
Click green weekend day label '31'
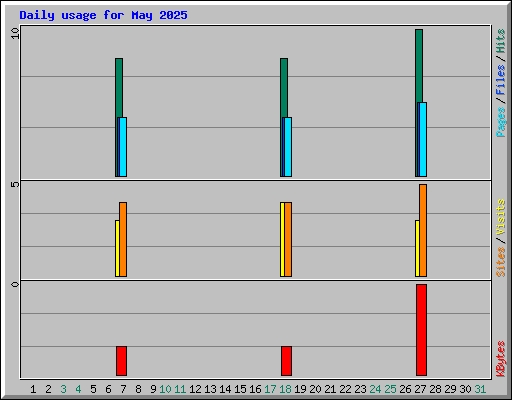pyautogui.click(x=480, y=389)
